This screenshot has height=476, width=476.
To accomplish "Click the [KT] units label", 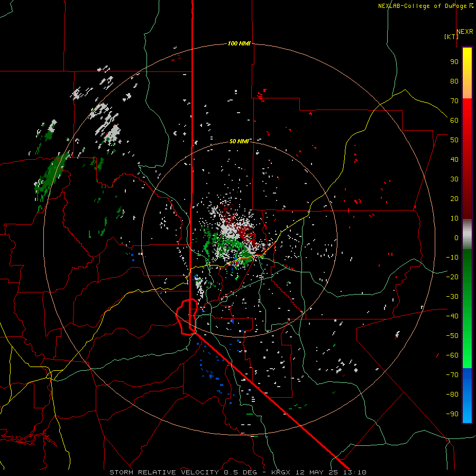I will coord(452,36).
